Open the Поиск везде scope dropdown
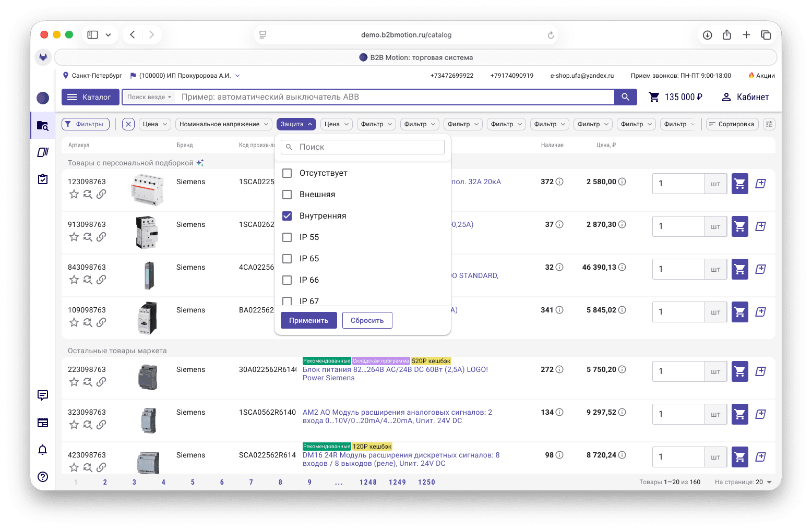Viewport: 812px width, 530px height. click(x=149, y=97)
